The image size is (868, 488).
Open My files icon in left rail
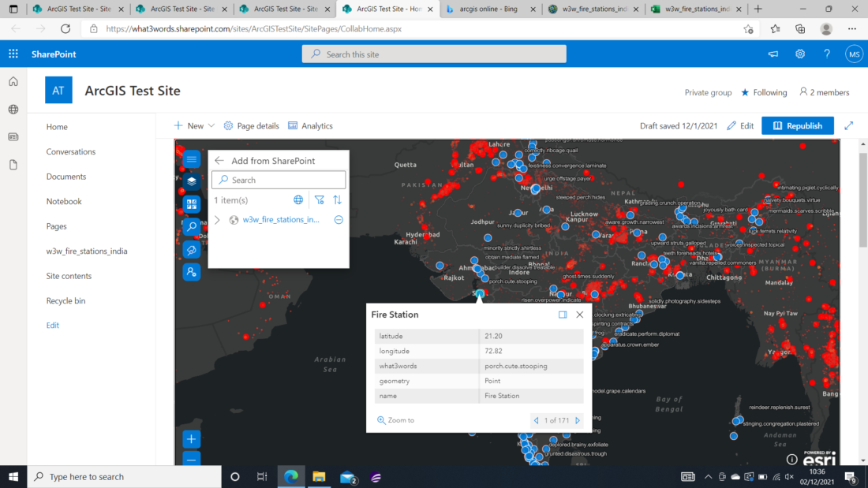13,165
